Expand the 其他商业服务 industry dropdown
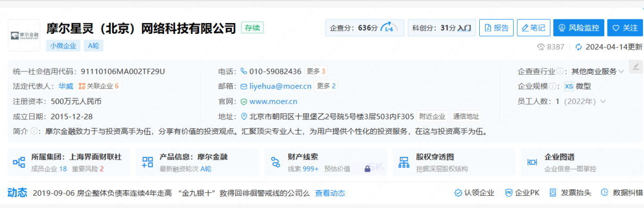 pos(597,71)
